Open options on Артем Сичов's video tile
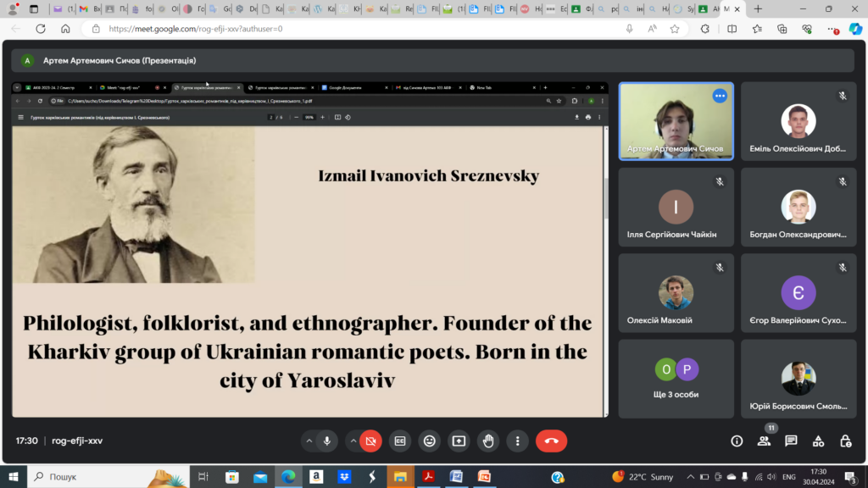The height and width of the screenshot is (488, 868). [720, 96]
